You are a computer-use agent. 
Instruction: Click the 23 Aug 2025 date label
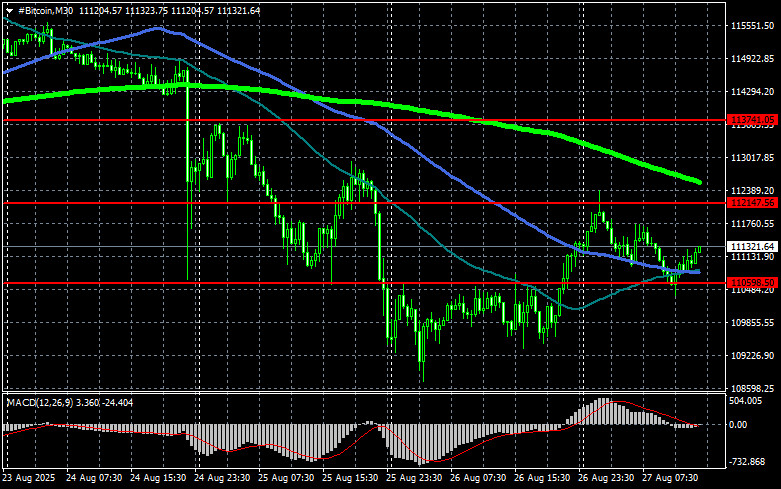[29, 478]
